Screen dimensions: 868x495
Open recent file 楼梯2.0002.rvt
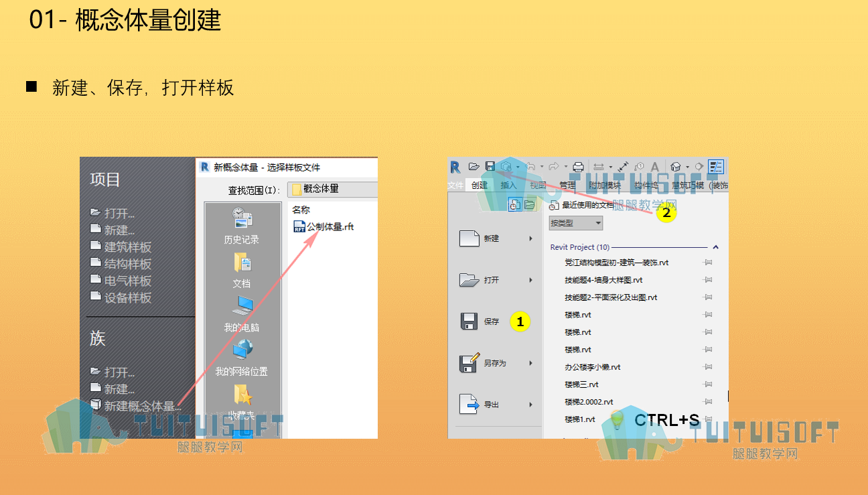click(x=589, y=402)
